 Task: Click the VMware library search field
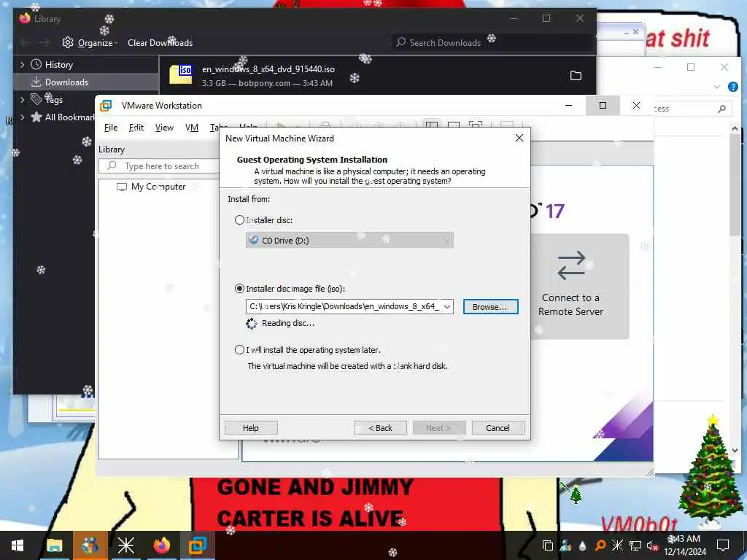pos(160,166)
